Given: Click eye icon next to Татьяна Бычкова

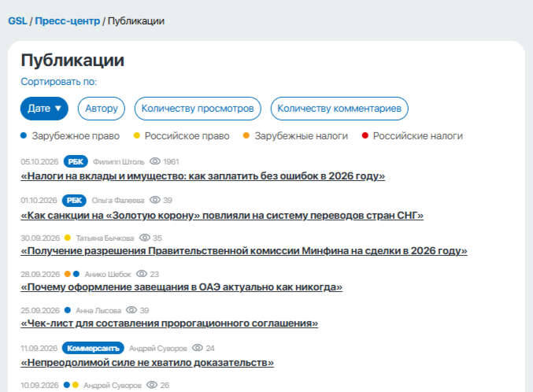Looking at the screenshot, I should [x=145, y=238].
